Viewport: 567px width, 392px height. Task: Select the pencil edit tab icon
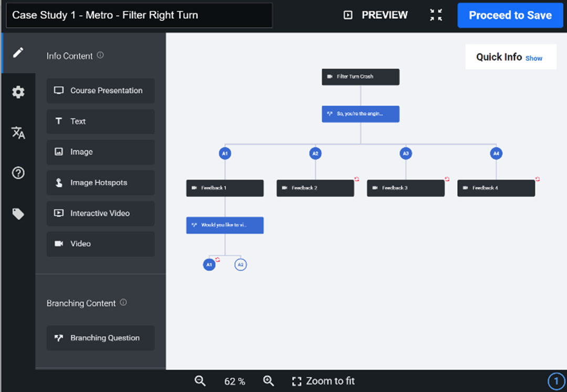pyautogui.click(x=18, y=52)
